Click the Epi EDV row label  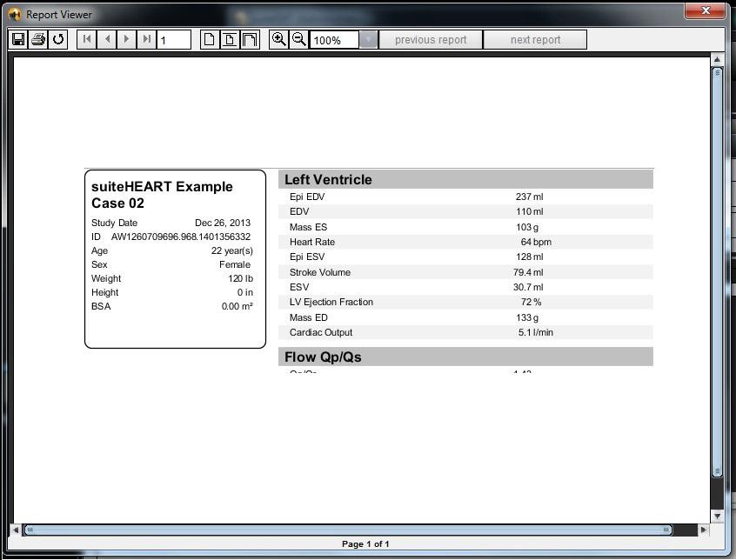coord(307,197)
